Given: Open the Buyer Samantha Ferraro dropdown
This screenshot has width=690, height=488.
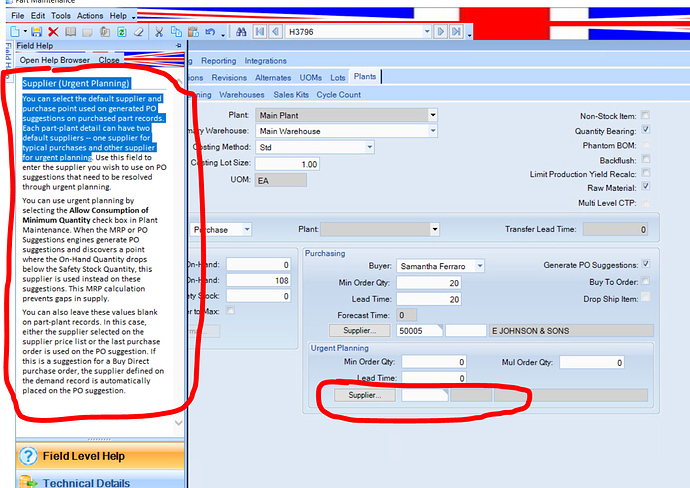Looking at the screenshot, I should pos(480,266).
